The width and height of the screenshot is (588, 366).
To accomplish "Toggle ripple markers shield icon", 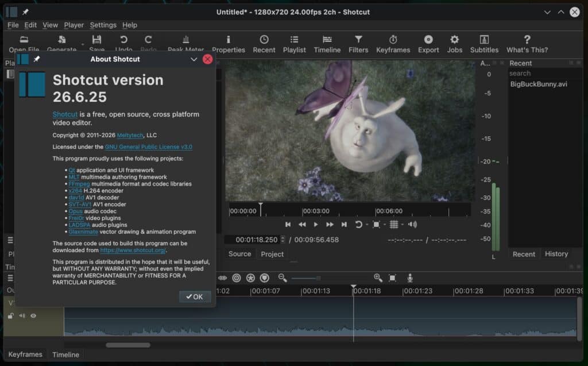I will pyautogui.click(x=265, y=278).
